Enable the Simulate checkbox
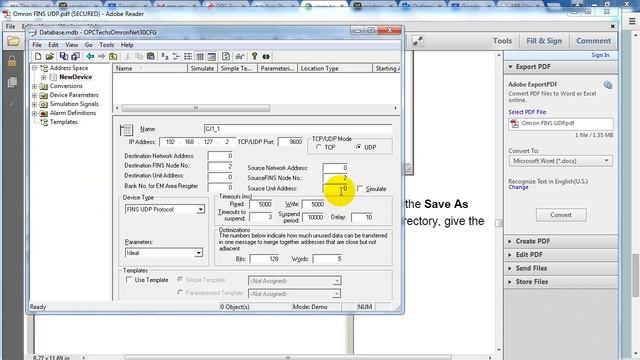 (360, 189)
